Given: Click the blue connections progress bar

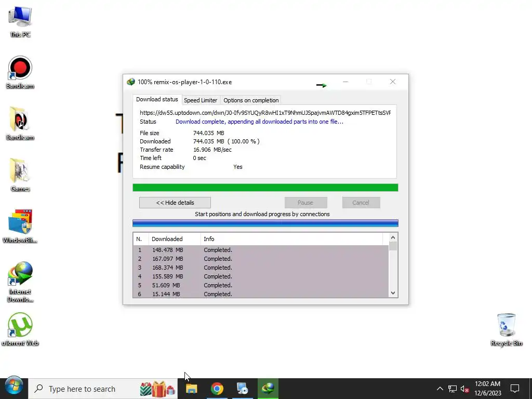Looking at the screenshot, I should click(265, 223).
